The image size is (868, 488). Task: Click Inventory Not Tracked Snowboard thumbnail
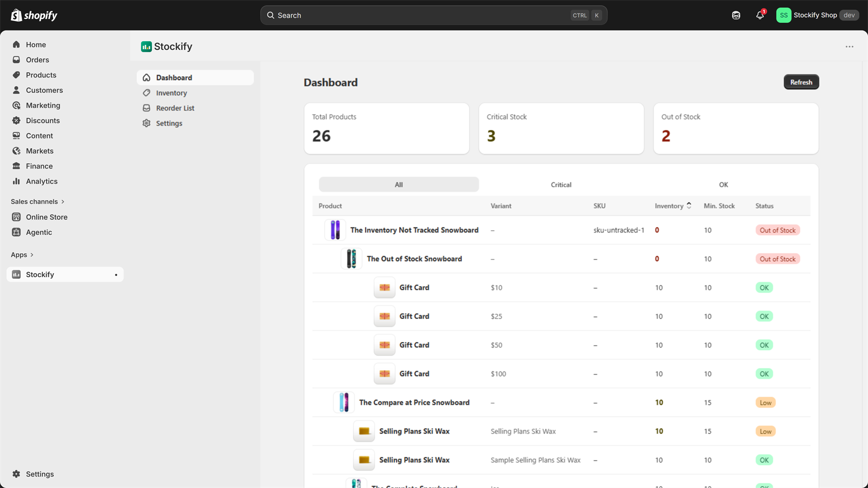pyautogui.click(x=335, y=230)
